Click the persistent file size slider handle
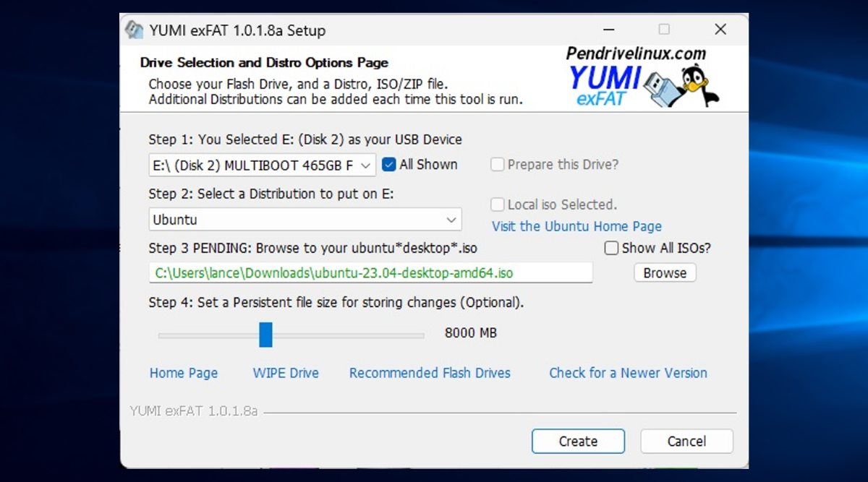 tap(265, 335)
